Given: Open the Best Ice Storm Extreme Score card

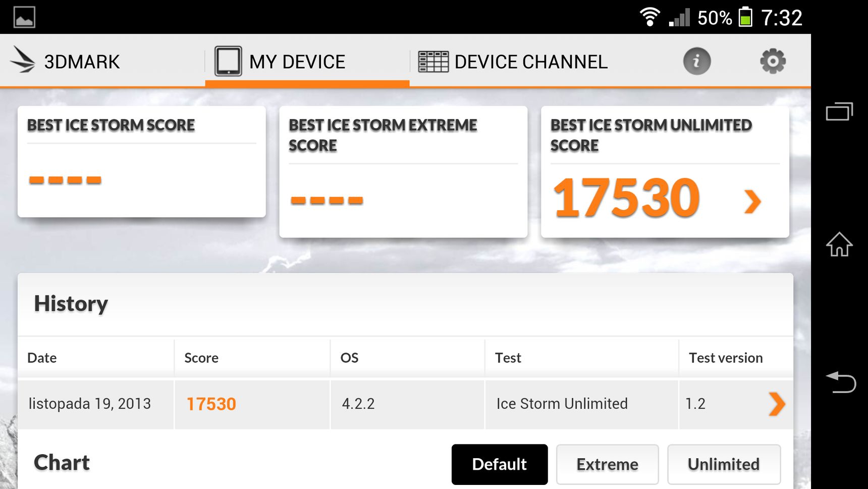Looking at the screenshot, I should point(403,172).
